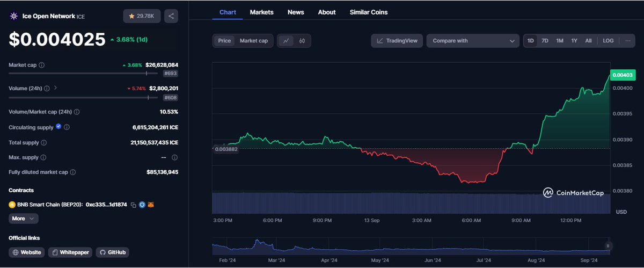Click the $26,628,084 market cap value
The image size is (644, 268).
coord(162,65)
